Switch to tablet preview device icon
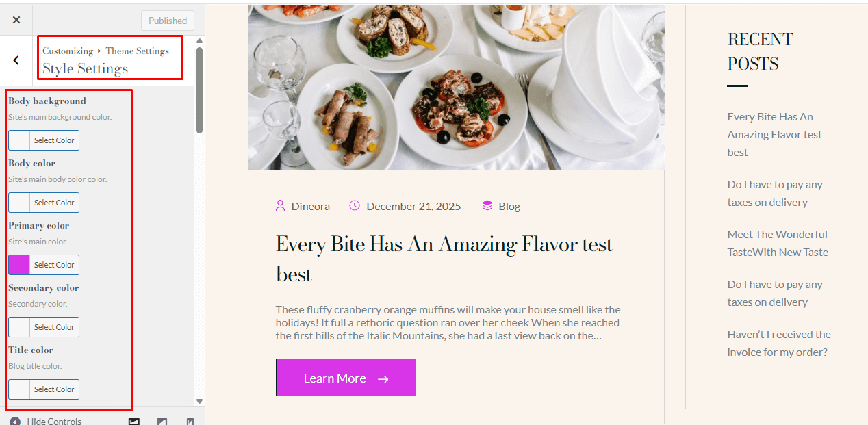868x425 pixels. pyautogui.click(x=162, y=422)
